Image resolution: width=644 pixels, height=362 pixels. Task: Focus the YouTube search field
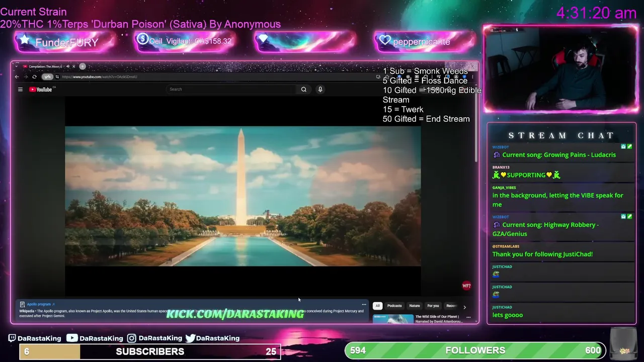click(x=231, y=89)
